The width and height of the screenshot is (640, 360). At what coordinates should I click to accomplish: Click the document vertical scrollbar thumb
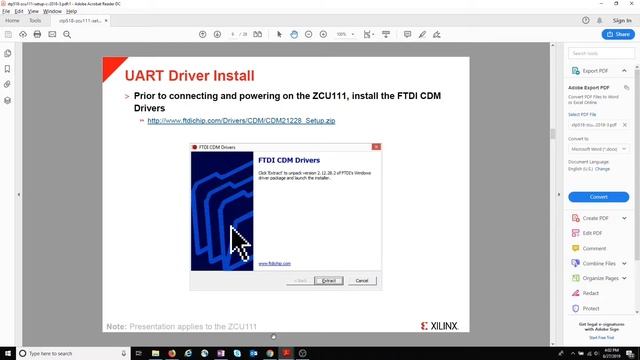pyautogui.click(x=553, y=134)
